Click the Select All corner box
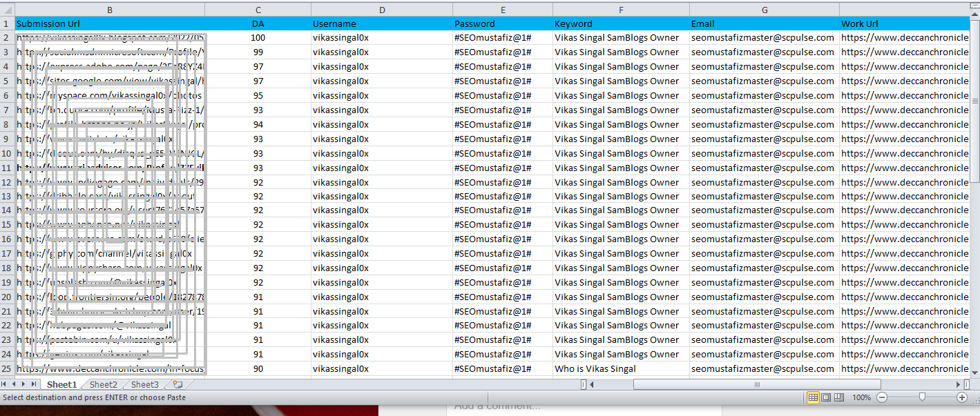This screenshot has height=416, width=980. click(x=7, y=9)
